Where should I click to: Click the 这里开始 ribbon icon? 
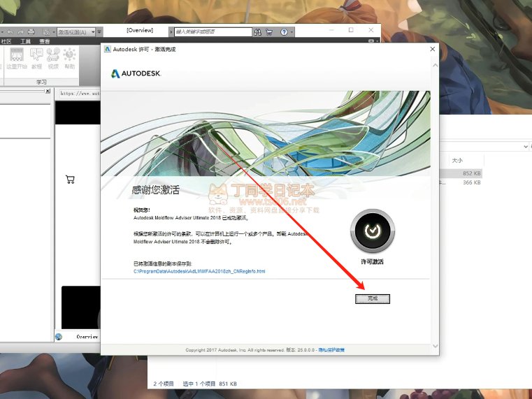[17, 58]
